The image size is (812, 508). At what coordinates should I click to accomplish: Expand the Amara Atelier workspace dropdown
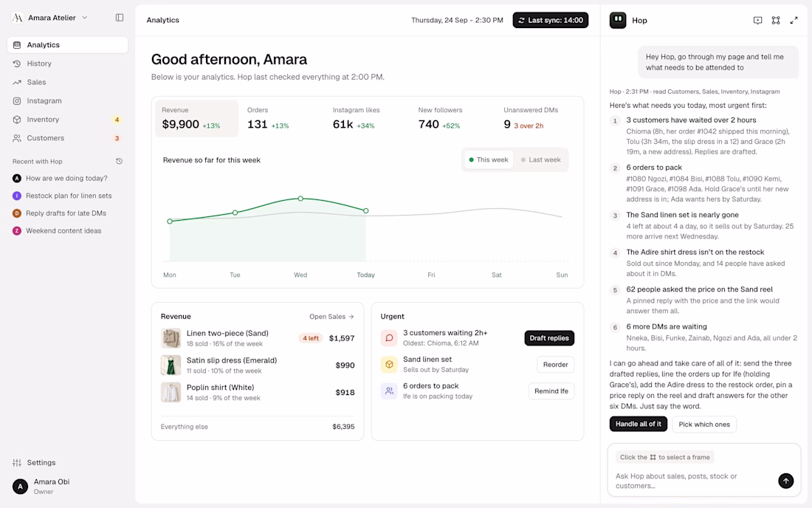pos(84,18)
